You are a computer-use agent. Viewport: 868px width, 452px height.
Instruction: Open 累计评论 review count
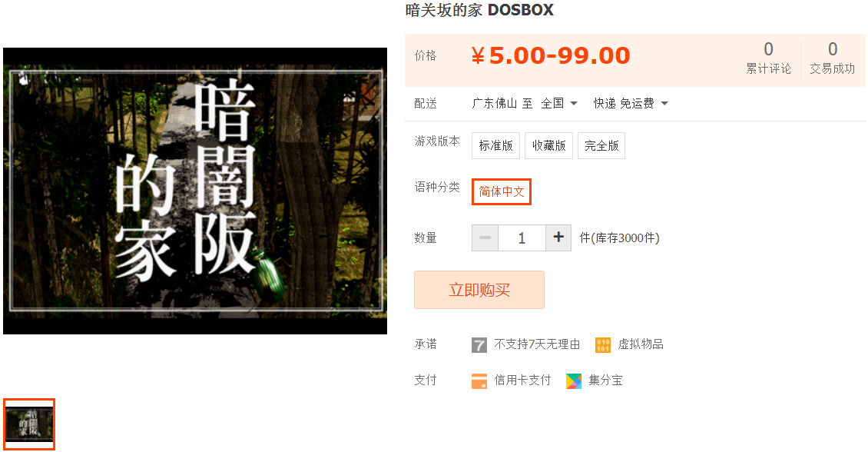(x=768, y=58)
